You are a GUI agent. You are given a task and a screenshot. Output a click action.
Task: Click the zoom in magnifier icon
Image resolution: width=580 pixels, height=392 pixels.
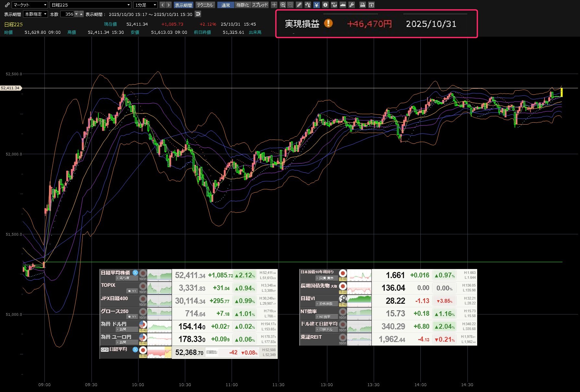click(x=283, y=5)
